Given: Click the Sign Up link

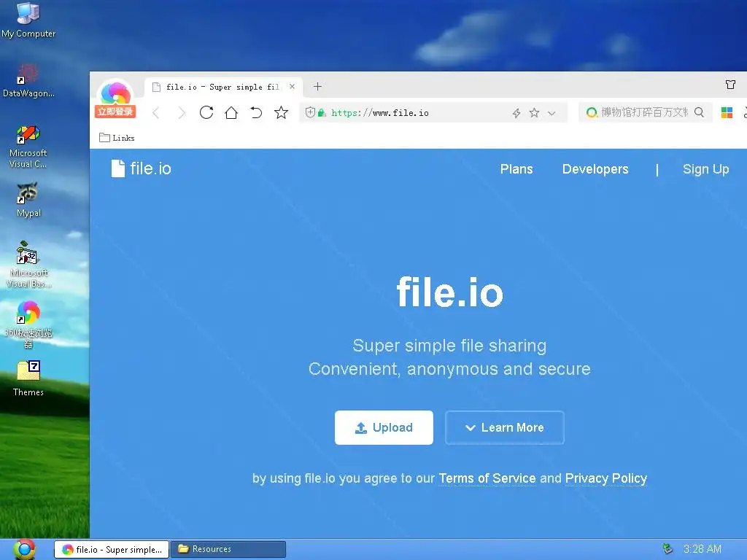Looking at the screenshot, I should (x=705, y=169).
